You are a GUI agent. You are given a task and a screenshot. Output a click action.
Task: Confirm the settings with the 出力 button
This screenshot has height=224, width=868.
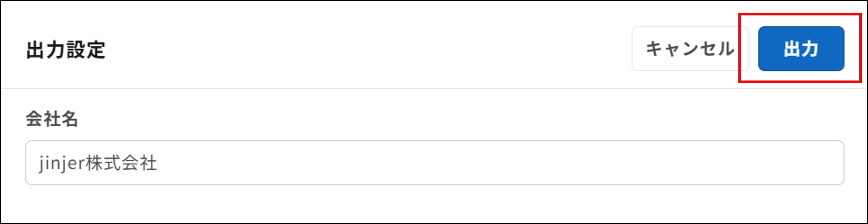[x=801, y=49]
